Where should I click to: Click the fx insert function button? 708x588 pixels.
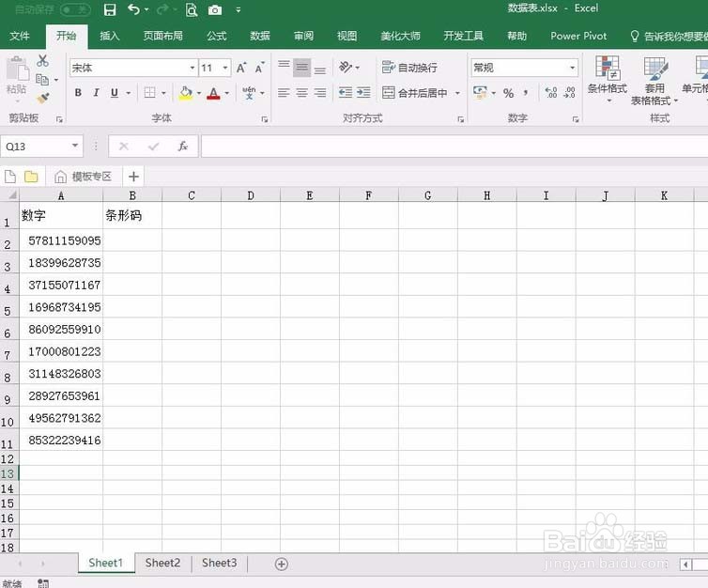[x=182, y=146]
